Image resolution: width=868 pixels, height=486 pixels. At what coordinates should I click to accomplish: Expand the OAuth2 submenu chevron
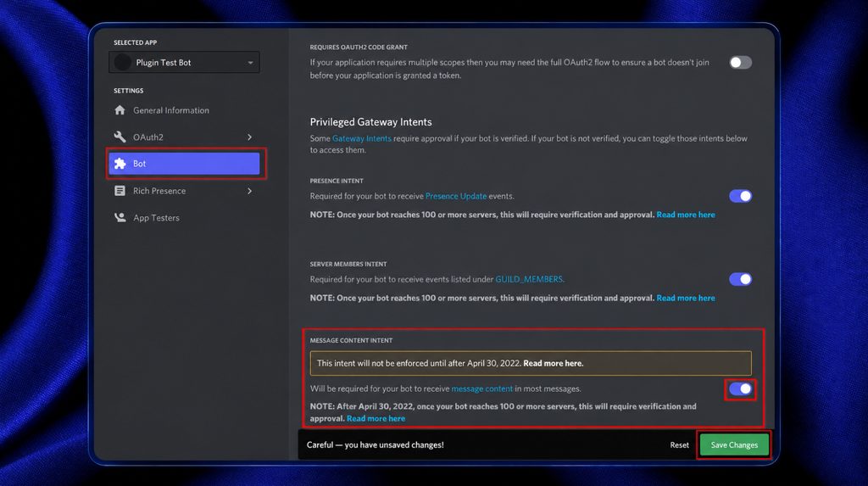250,137
